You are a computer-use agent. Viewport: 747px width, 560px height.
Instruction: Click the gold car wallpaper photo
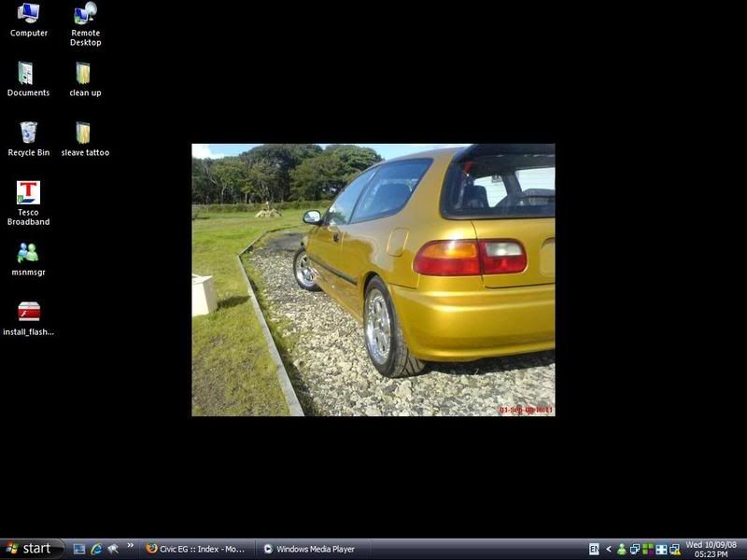[373, 279]
